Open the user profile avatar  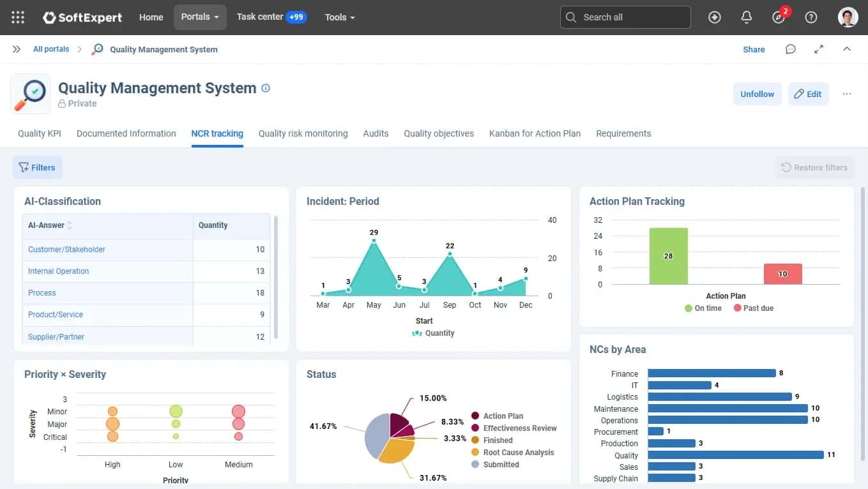click(848, 17)
